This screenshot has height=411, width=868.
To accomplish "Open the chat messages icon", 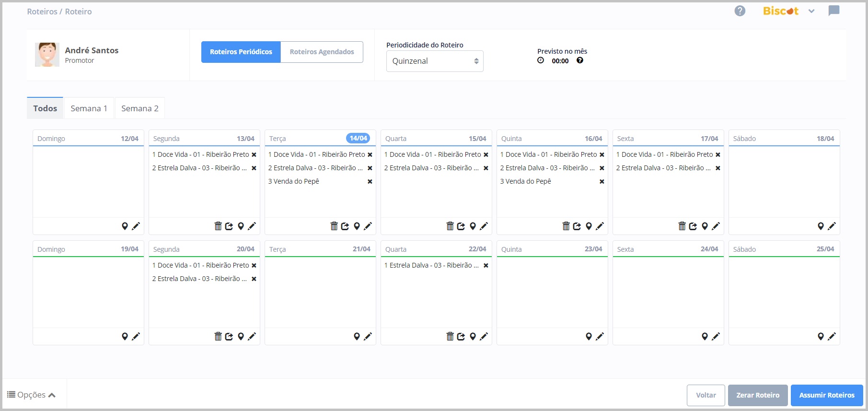I will (x=833, y=11).
